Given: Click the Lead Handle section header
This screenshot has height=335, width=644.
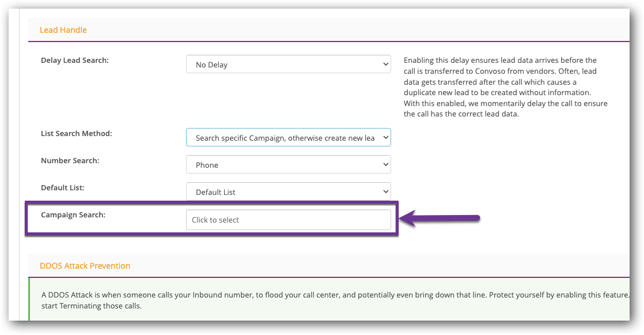Looking at the screenshot, I should (63, 29).
